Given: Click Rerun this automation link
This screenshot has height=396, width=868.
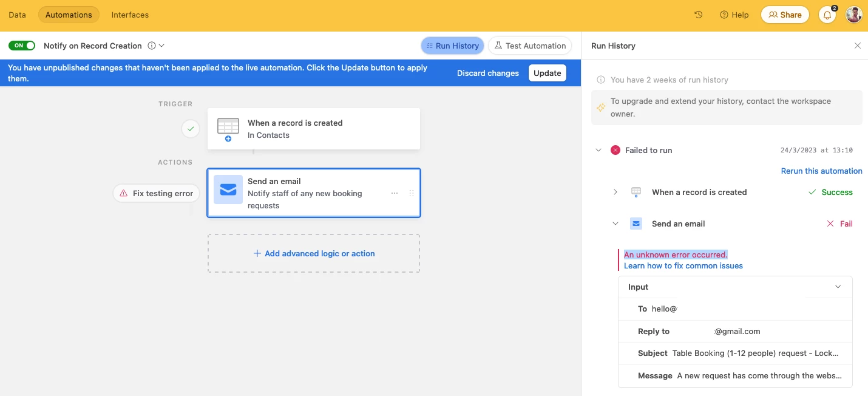Looking at the screenshot, I should [821, 171].
